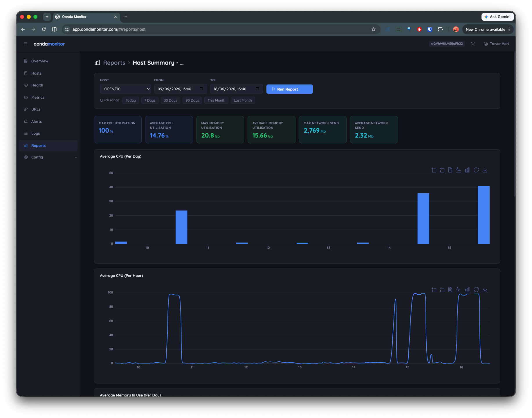Click Reports breadcrumb link

click(x=114, y=63)
